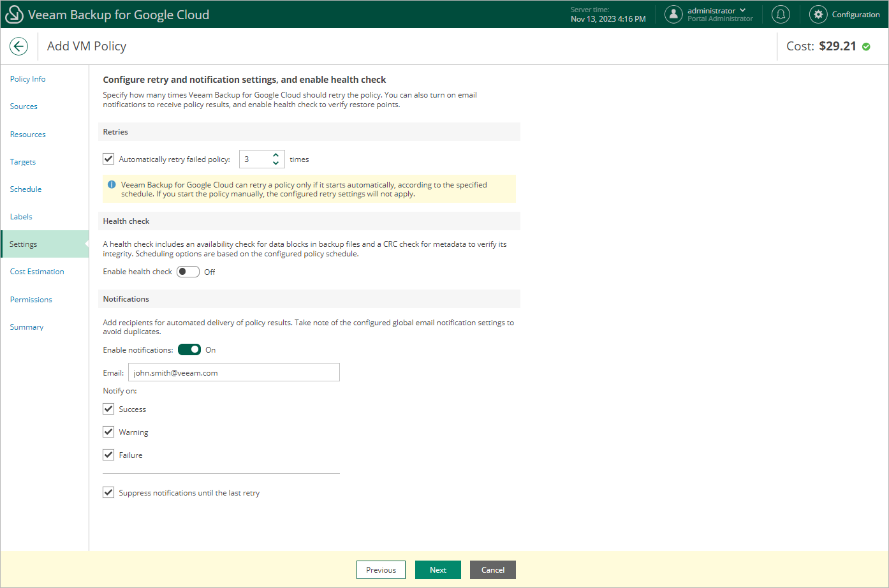Click into the Email address field
This screenshot has height=588, width=889.
click(234, 372)
